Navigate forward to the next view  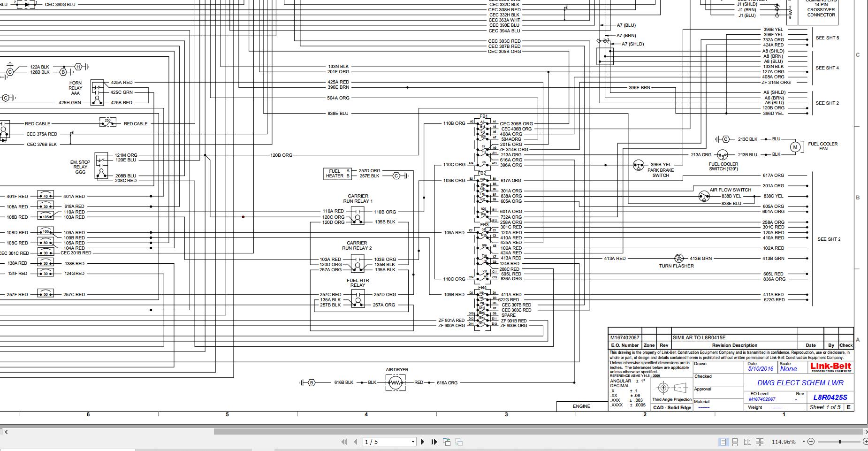(458, 441)
